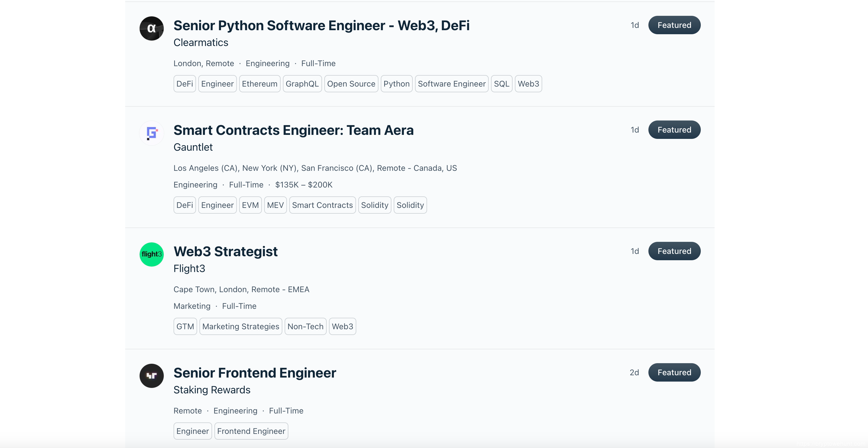Open Senior Frontend Engineer job title
Screen dimensions: 868x448
tap(254, 373)
